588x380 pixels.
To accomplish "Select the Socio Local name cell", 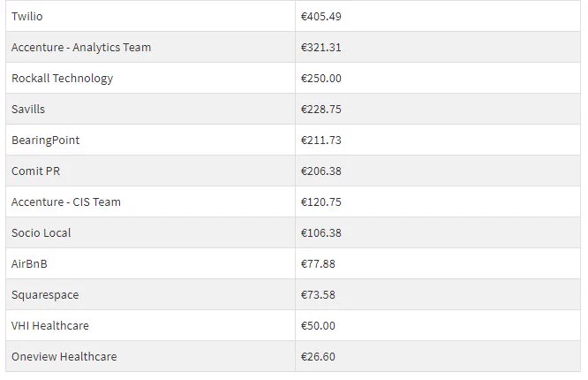I will coord(150,232).
